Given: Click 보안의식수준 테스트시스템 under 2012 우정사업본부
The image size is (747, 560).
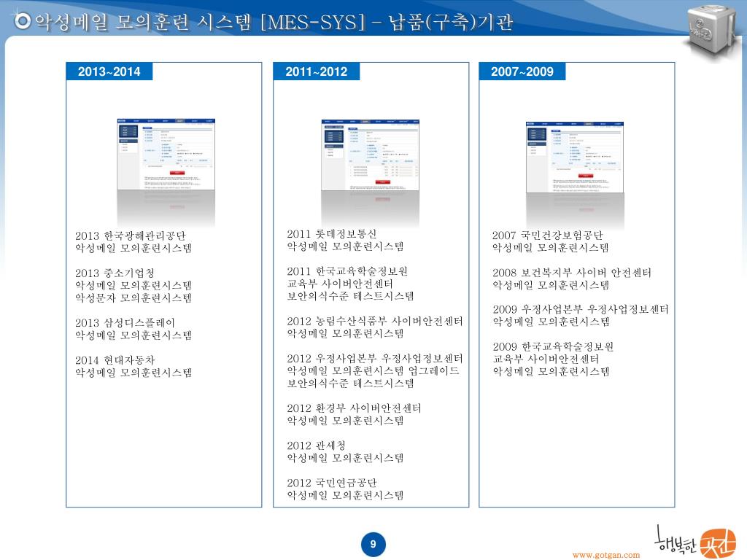Looking at the screenshot, I should (350, 383).
